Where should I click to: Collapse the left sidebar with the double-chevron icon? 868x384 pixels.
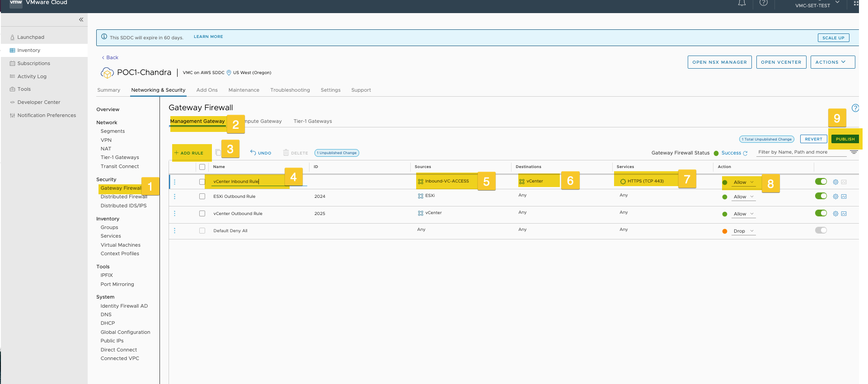click(81, 19)
